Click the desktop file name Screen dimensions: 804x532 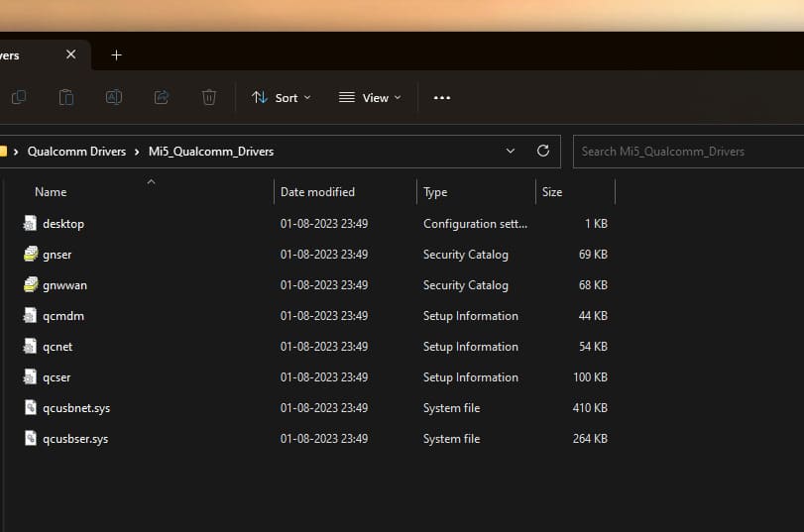click(x=63, y=224)
